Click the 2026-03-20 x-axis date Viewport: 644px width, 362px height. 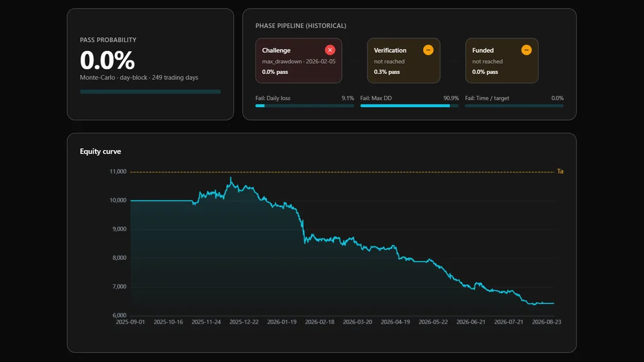[357, 322]
